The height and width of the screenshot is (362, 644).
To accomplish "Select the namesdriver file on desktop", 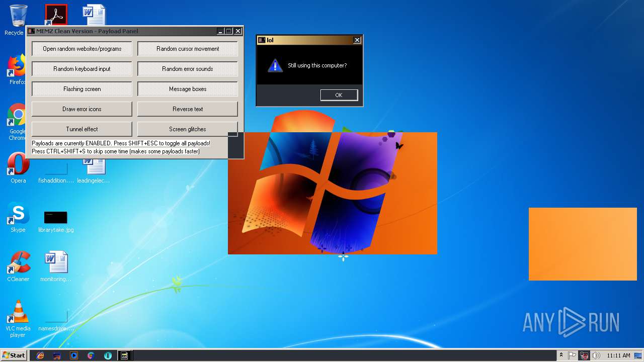I will tap(56, 320).
